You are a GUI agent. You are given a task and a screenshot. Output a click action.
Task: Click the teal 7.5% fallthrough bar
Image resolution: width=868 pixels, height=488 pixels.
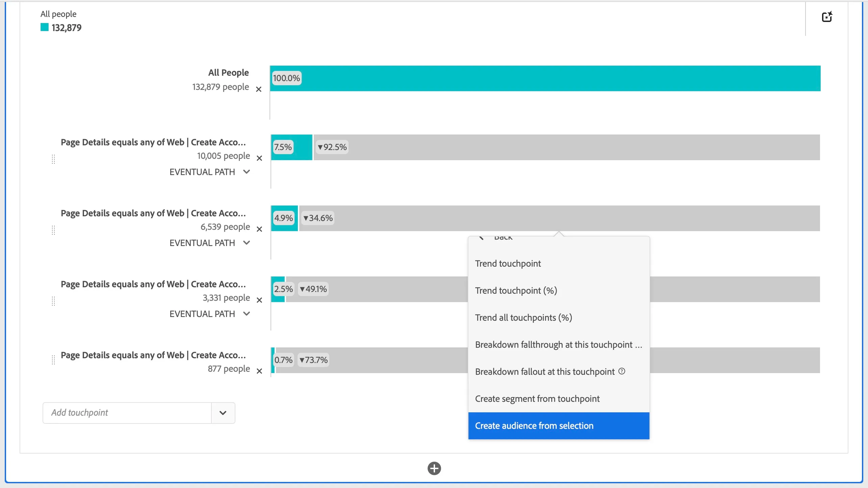point(292,147)
